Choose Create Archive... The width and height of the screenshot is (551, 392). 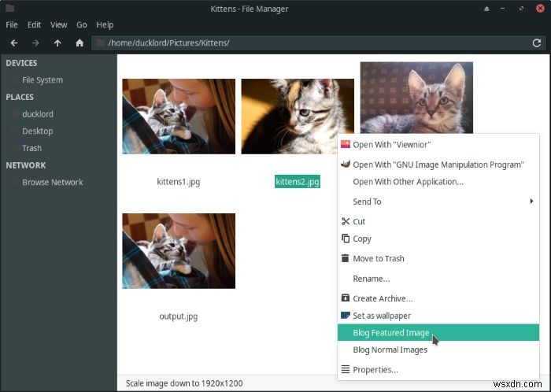tap(438, 298)
